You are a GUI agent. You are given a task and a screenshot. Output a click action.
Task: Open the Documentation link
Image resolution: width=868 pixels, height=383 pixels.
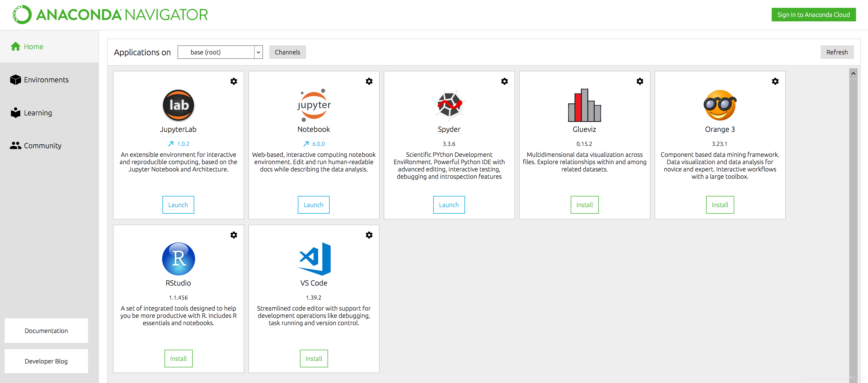pyautogui.click(x=46, y=331)
